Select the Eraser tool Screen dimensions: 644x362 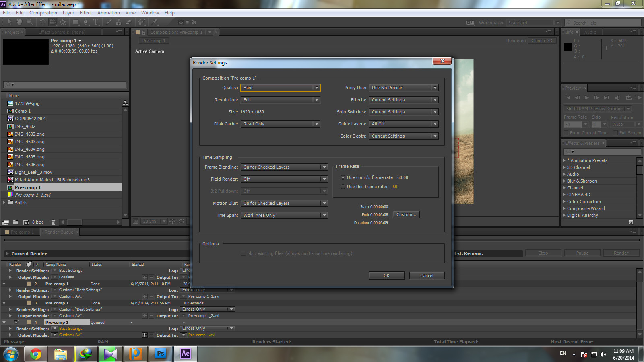[x=129, y=22]
